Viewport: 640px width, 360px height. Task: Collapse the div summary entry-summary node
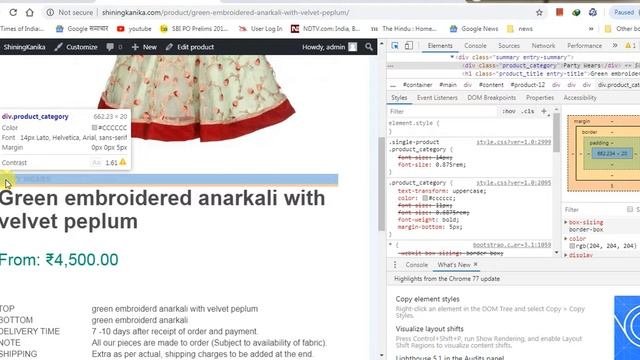pyautogui.click(x=452, y=57)
